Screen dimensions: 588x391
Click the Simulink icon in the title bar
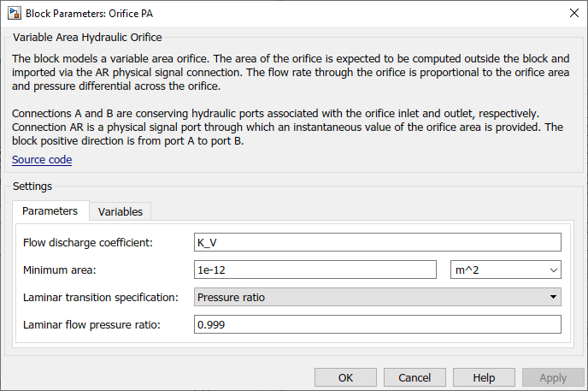point(14,14)
